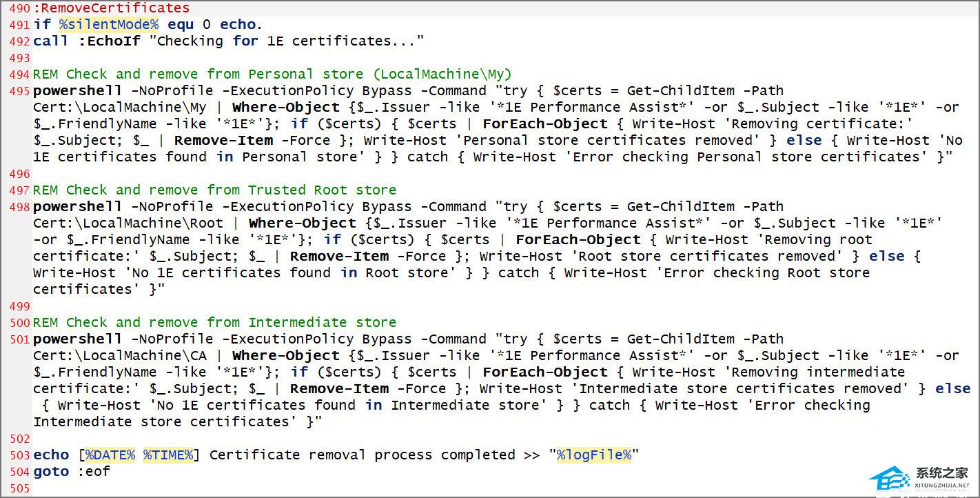Image resolution: width=980 pixels, height=498 pixels.
Task: Click the goto keyword on line 504
Action: click(x=51, y=471)
